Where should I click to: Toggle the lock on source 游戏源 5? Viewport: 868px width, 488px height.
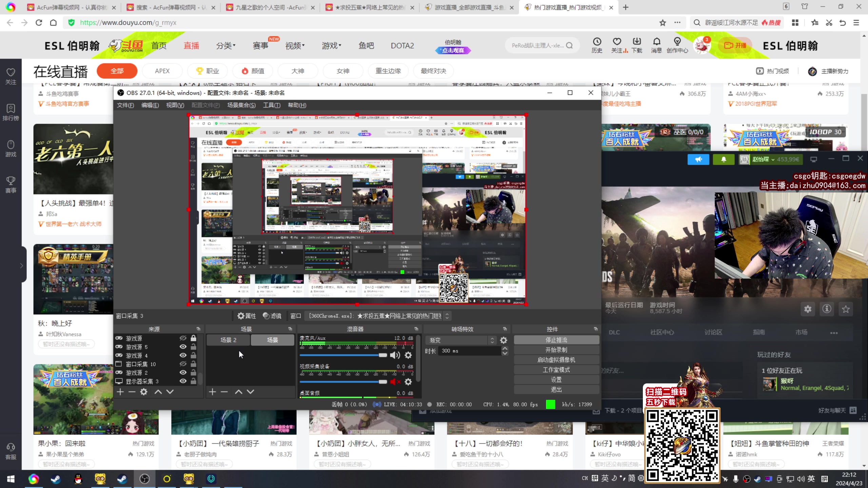(x=193, y=347)
